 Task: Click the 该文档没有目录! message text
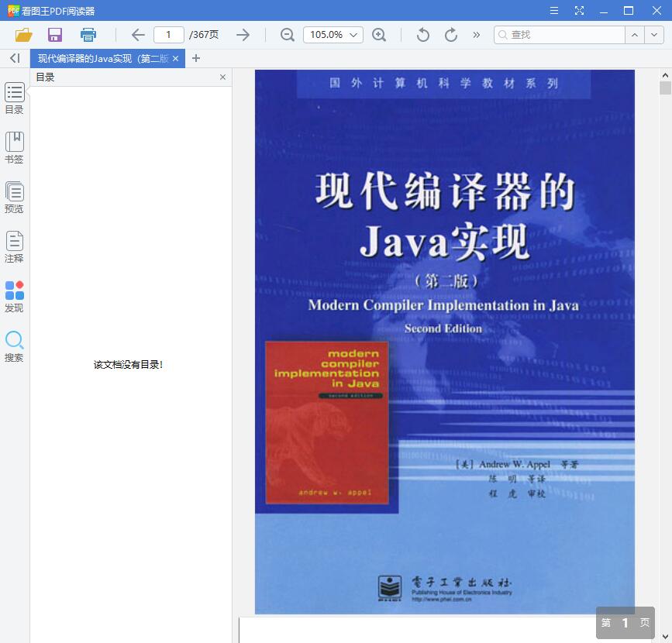pyautogui.click(x=128, y=365)
